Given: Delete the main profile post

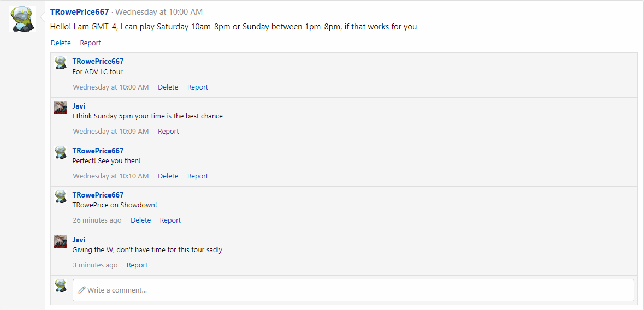Looking at the screenshot, I should [61, 43].
